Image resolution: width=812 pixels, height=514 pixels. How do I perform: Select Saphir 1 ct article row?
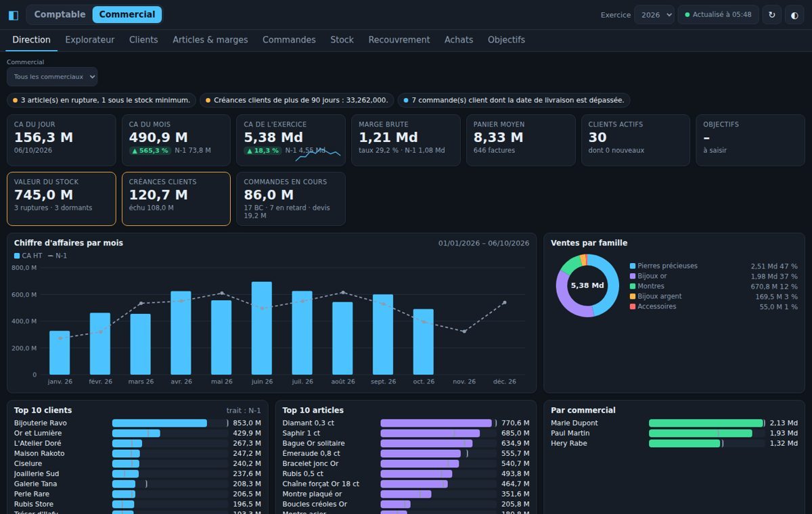tap(406, 434)
